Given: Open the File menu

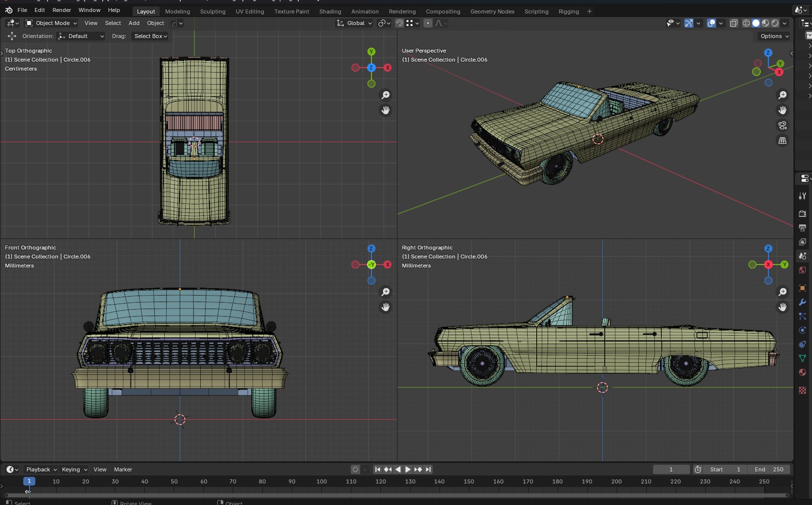Looking at the screenshot, I should point(23,10).
